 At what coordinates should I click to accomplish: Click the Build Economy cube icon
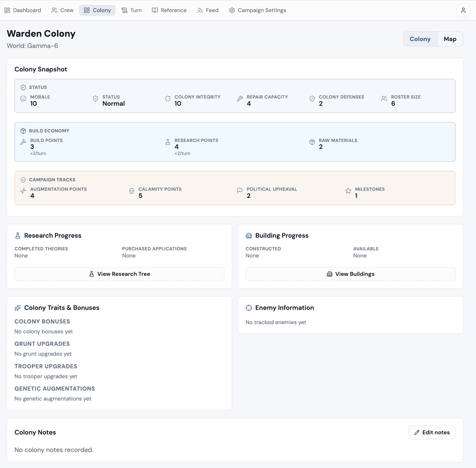tap(23, 131)
